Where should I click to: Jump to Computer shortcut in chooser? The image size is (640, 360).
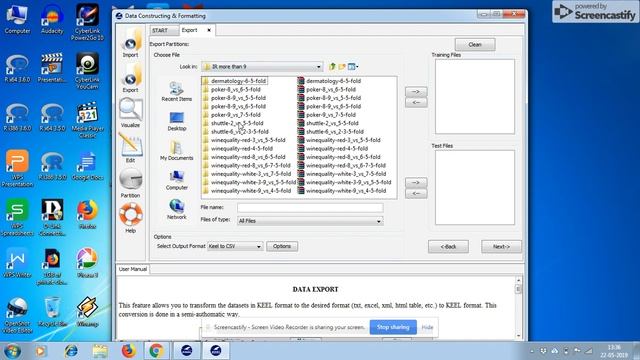click(176, 180)
